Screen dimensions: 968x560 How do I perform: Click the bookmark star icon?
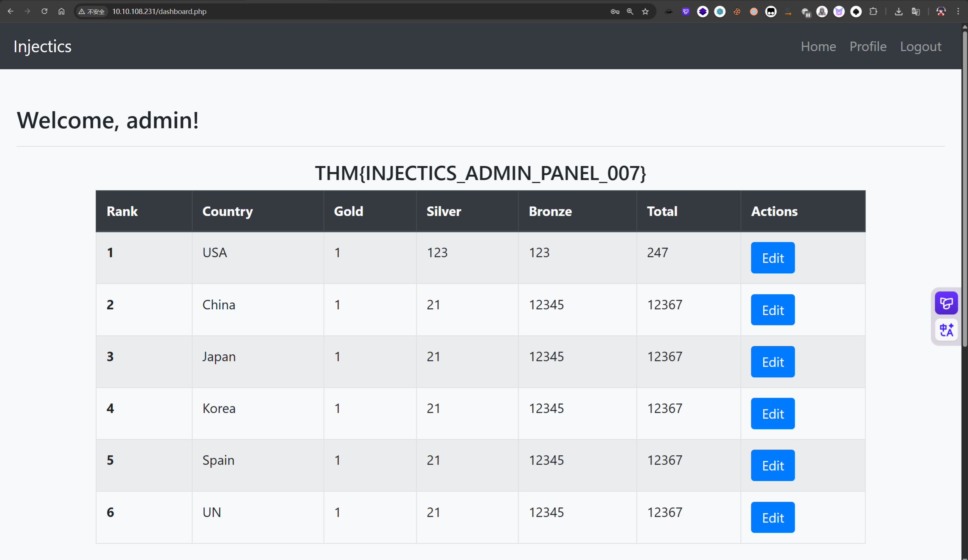645,11
